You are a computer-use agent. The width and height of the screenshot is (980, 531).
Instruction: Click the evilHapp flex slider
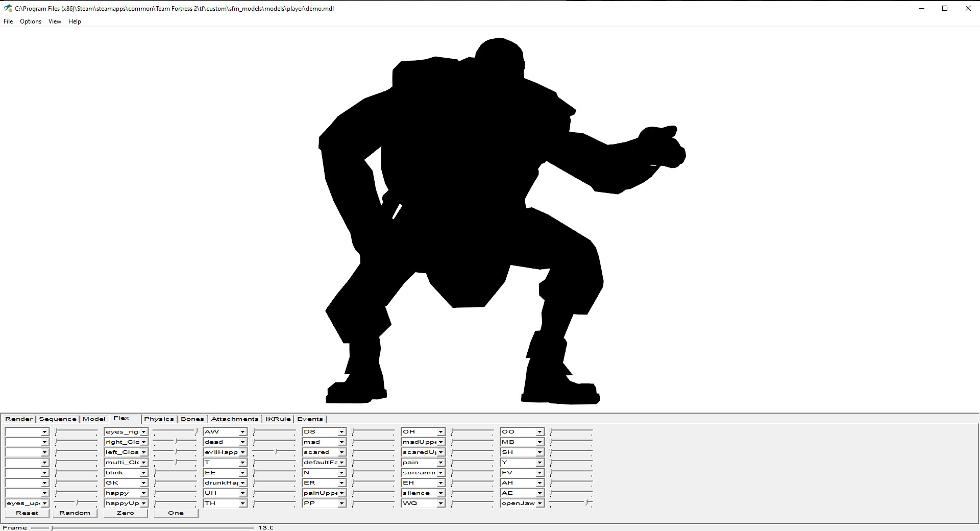coord(274,452)
